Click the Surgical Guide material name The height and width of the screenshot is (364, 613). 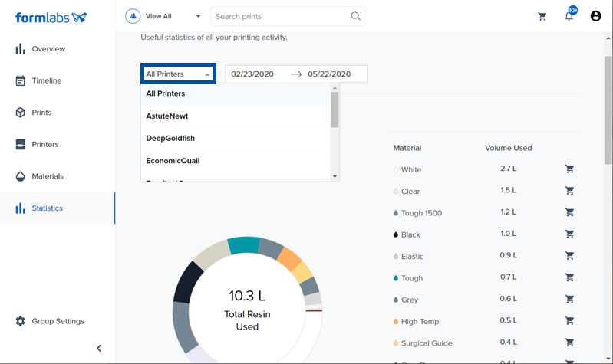427,343
